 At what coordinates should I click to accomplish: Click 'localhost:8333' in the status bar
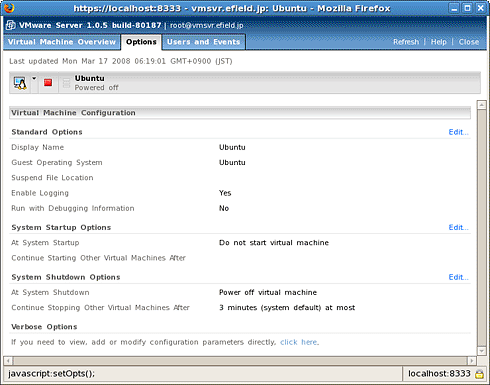(439, 374)
